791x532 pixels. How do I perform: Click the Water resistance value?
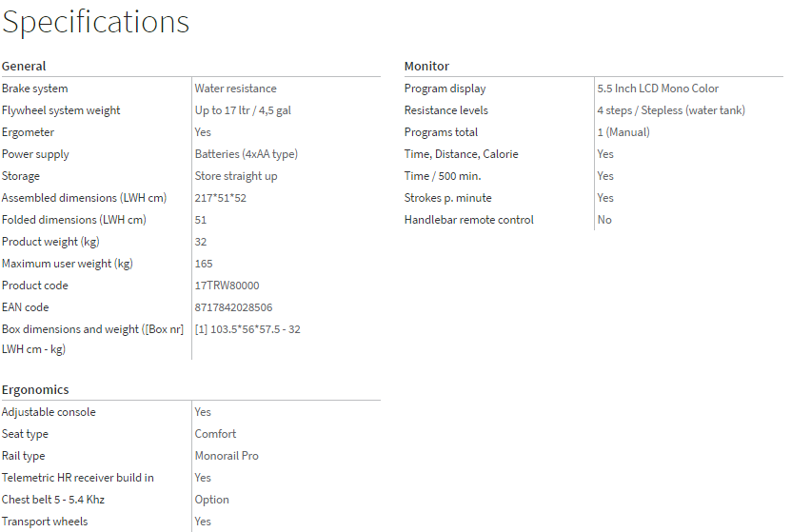click(x=236, y=89)
